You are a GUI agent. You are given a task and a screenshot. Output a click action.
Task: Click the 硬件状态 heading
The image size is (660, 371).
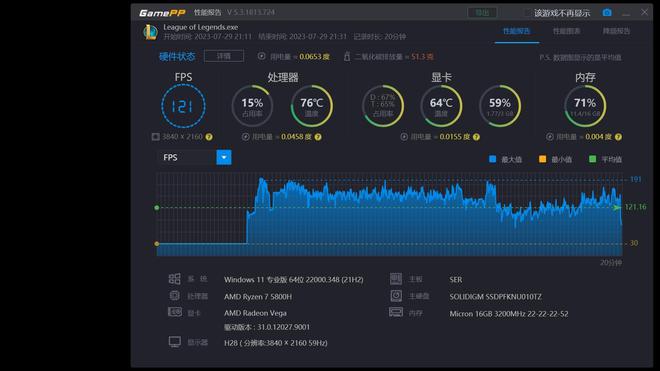pyautogui.click(x=177, y=56)
